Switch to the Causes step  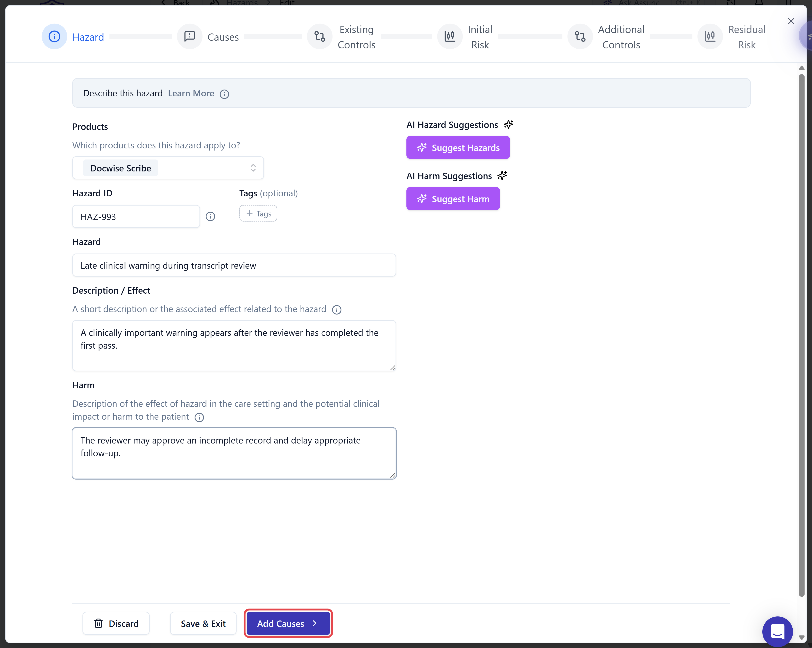coord(223,37)
